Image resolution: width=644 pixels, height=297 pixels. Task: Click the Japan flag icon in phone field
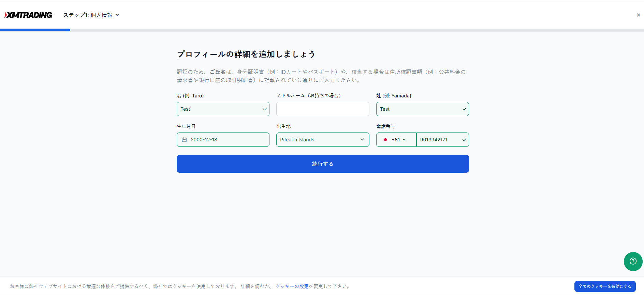click(x=385, y=140)
